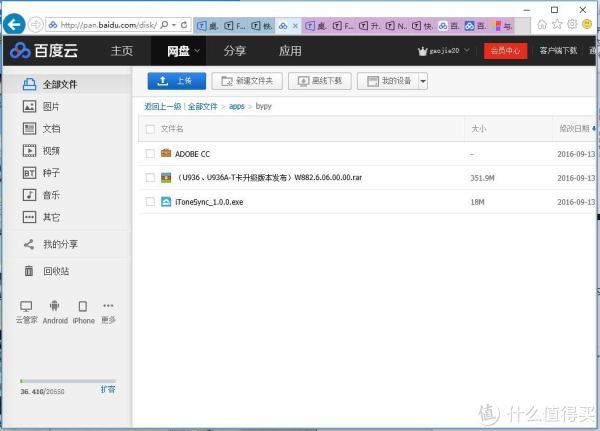600x431 pixels.
Task: Expand the 网盘 menu chevron
Action: click(x=197, y=51)
